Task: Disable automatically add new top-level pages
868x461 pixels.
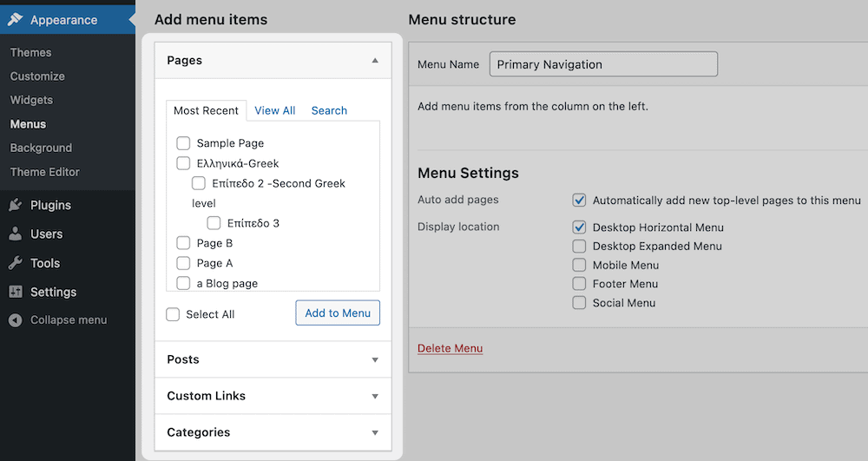Action: coord(580,201)
